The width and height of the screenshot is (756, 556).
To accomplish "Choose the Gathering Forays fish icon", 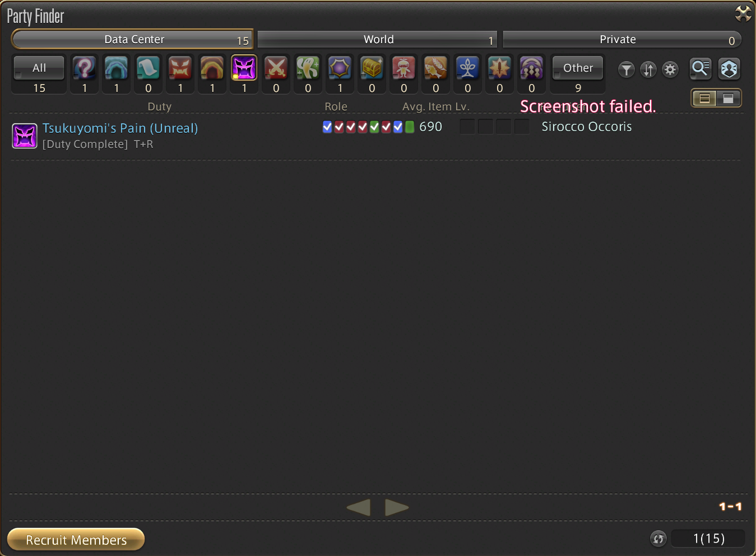I will [x=436, y=68].
